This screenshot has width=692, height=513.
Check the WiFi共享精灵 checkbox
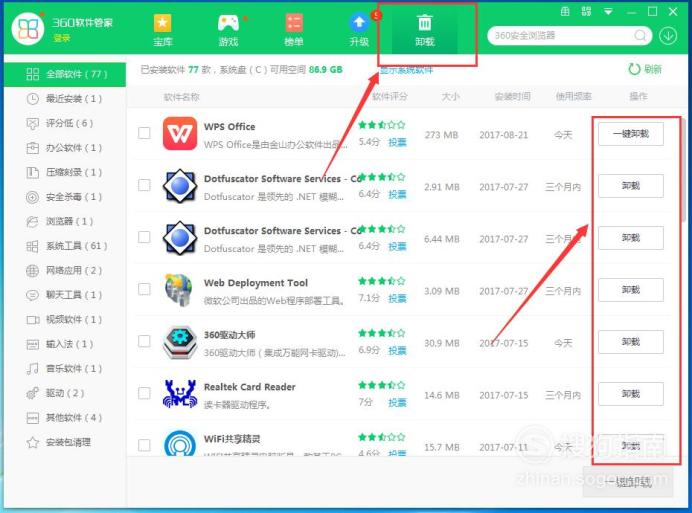click(x=144, y=445)
